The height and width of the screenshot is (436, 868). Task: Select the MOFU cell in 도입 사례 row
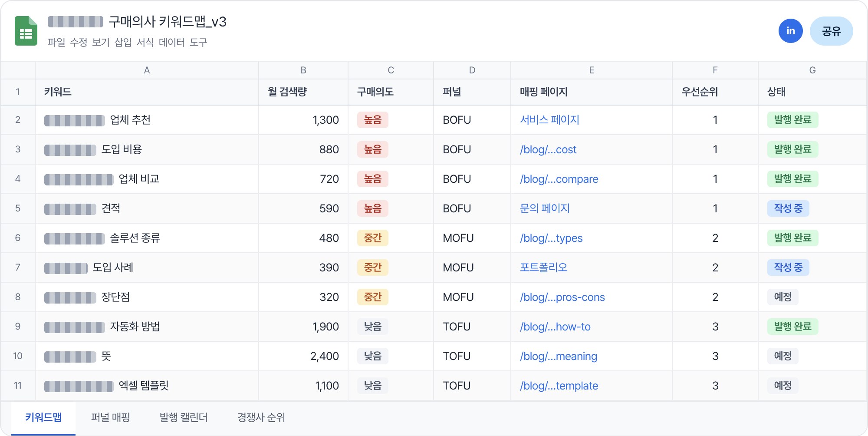[x=472, y=268]
